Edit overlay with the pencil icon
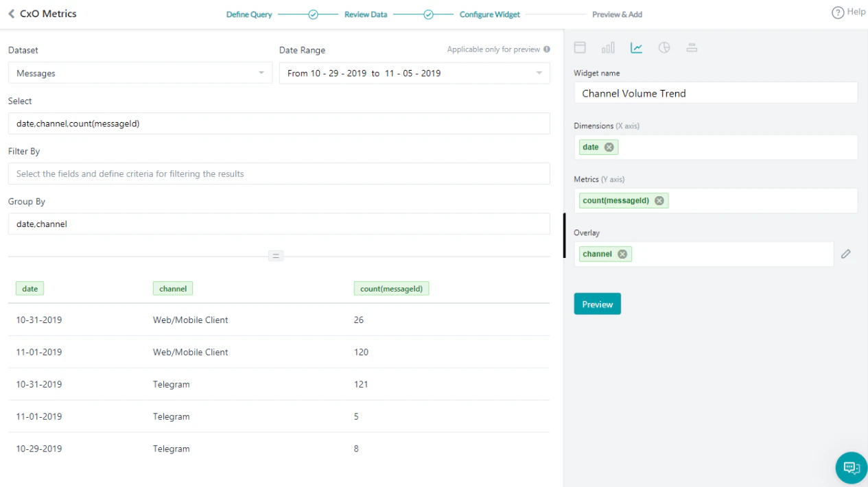The image size is (868, 487). click(846, 254)
